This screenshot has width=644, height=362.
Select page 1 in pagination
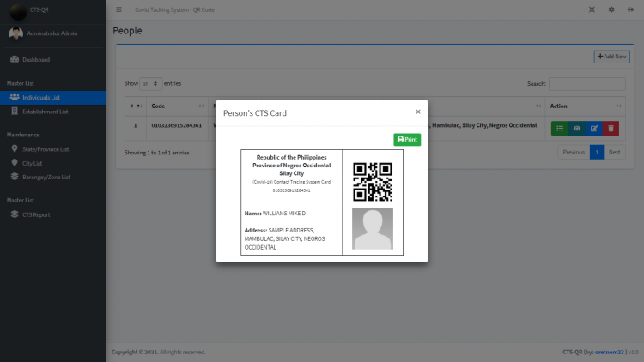(x=597, y=153)
